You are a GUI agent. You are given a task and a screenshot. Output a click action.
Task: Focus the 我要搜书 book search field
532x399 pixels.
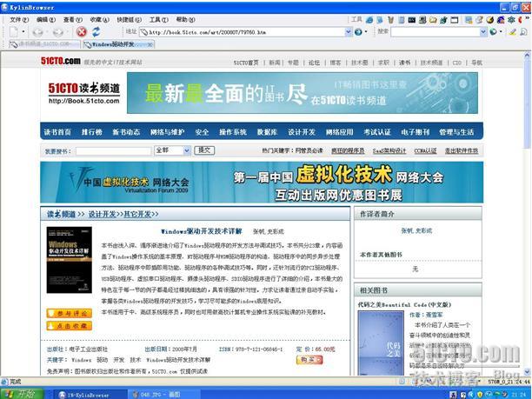[x=114, y=151]
